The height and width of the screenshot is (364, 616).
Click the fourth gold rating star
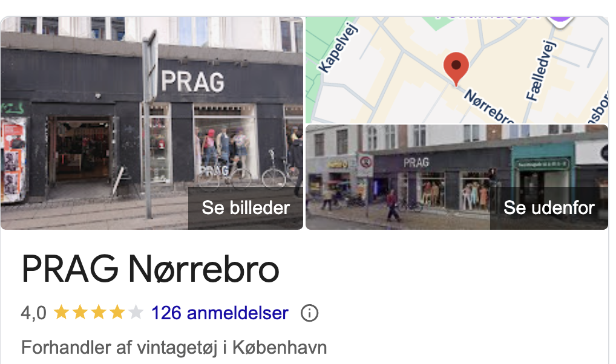[x=117, y=313]
